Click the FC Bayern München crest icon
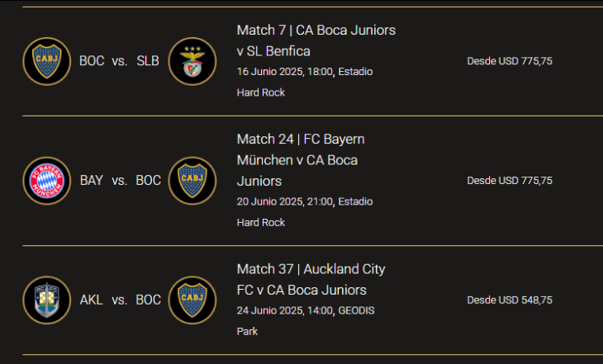The width and height of the screenshot is (603, 364). (x=47, y=181)
